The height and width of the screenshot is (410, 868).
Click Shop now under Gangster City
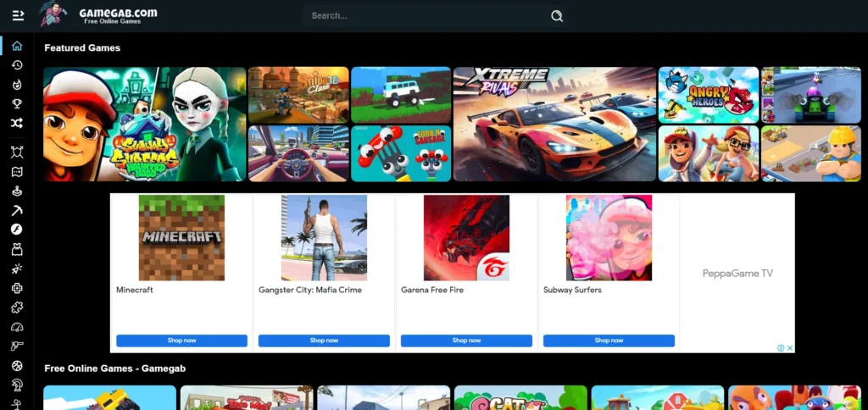[324, 341]
